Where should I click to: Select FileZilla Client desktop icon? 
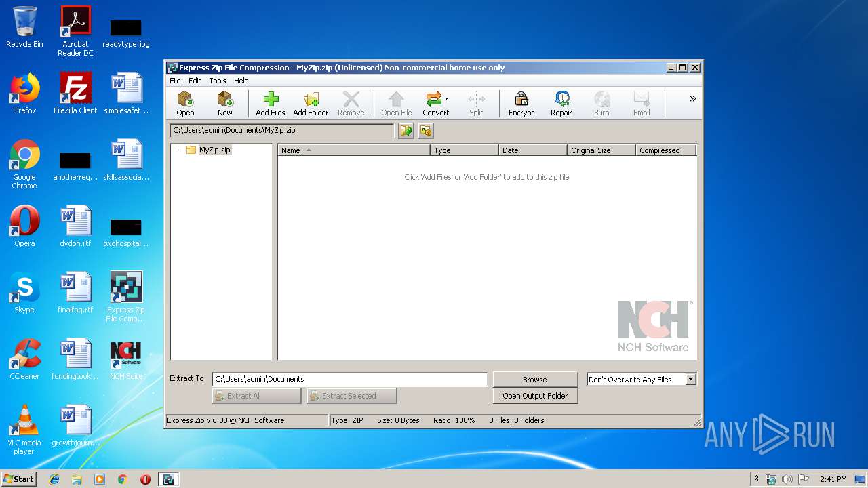[75, 94]
